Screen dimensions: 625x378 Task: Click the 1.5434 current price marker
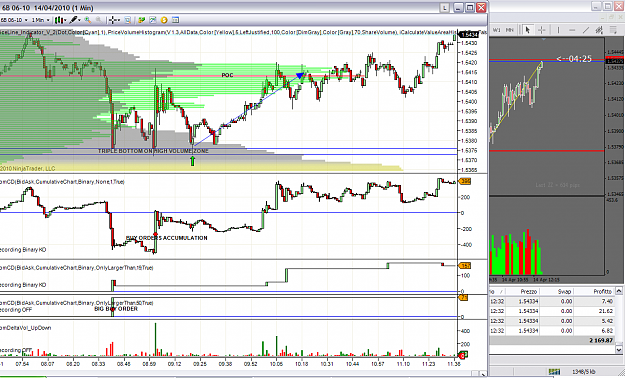coord(468,35)
